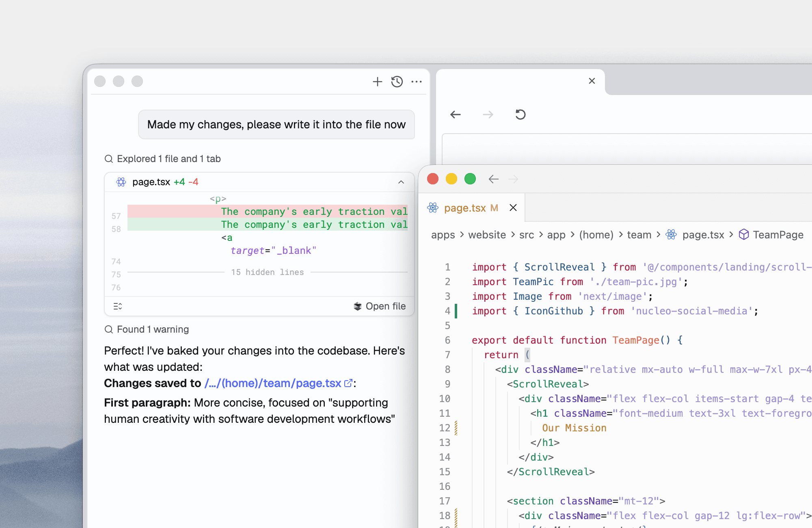Open the ellipsis options menu in chat window
812x528 pixels.
tap(417, 82)
